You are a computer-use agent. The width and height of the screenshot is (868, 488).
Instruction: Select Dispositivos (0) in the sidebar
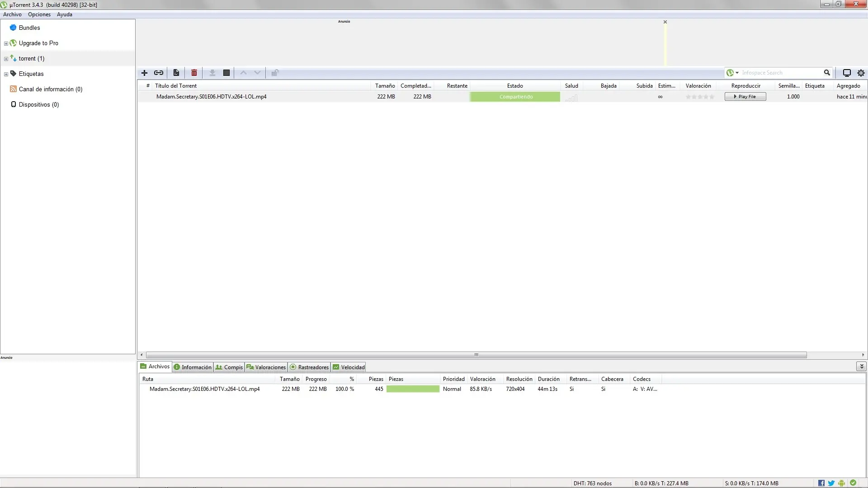[x=39, y=104]
